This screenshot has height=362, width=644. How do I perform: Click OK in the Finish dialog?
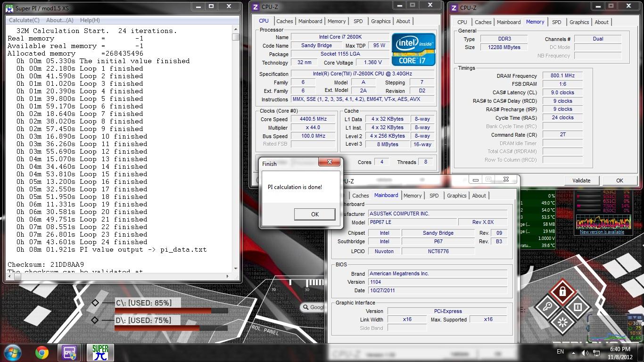pos(314,214)
